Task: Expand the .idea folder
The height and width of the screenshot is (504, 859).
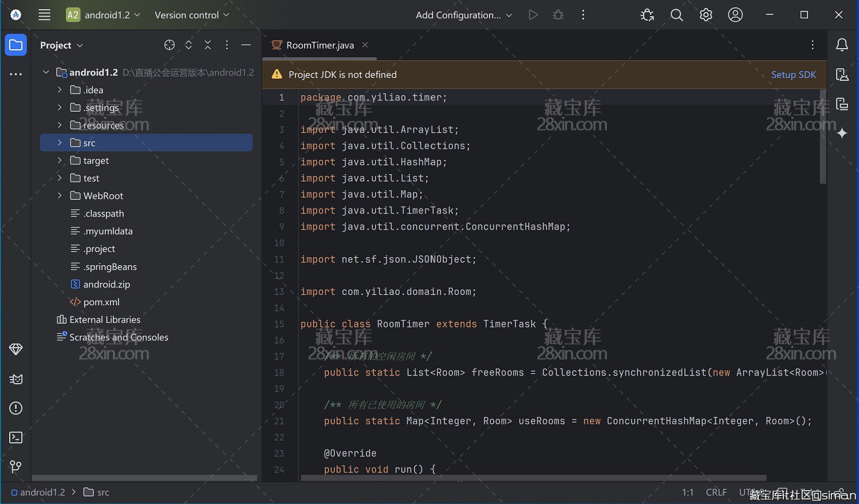Action: point(60,90)
